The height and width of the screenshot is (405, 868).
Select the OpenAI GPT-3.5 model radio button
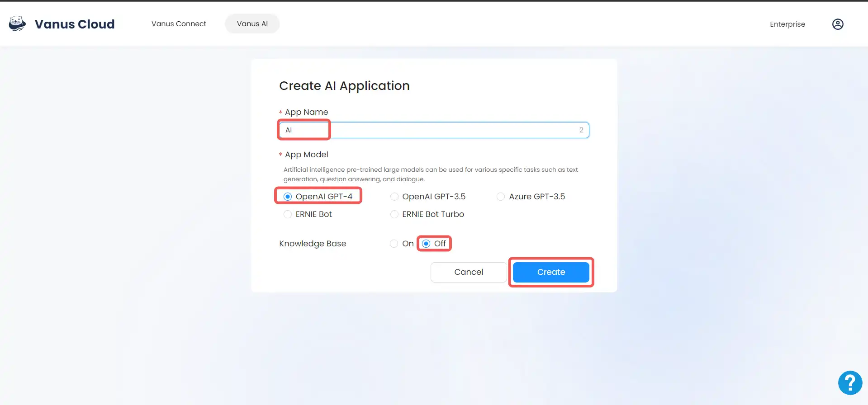click(x=394, y=197)
